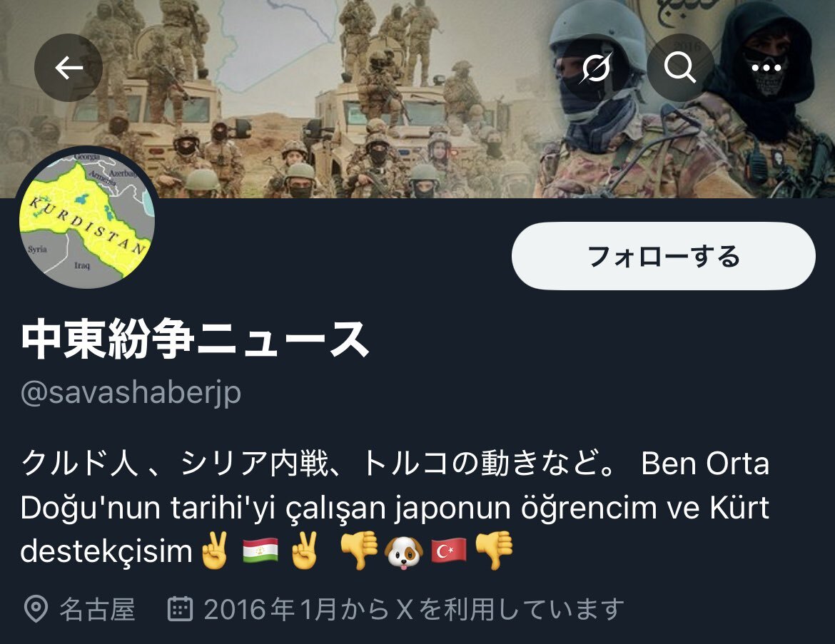Open search with the magnifier icon
Screen dimensions: 835x644
[680, 68]
